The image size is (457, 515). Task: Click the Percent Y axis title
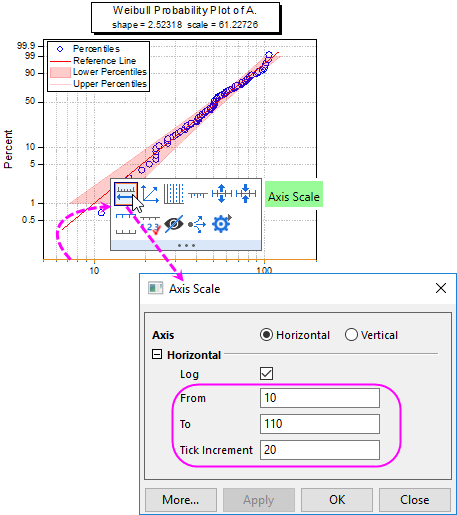click(8, 149)
